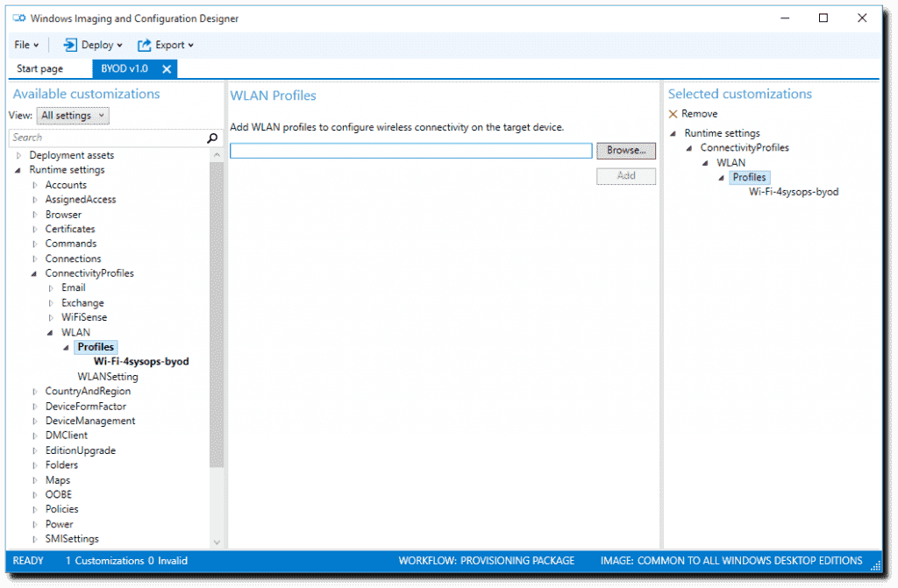
Task: Expand the Accounts node
Action: coord(38,185)
